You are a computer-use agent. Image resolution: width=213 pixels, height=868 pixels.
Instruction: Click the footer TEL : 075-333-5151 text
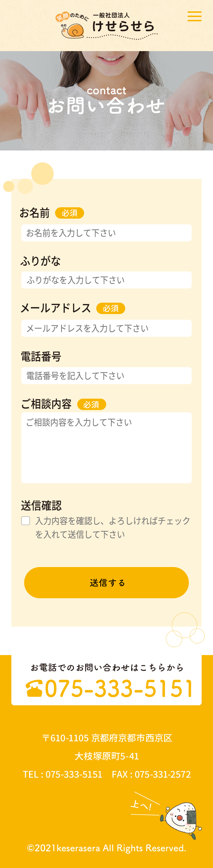62,774
